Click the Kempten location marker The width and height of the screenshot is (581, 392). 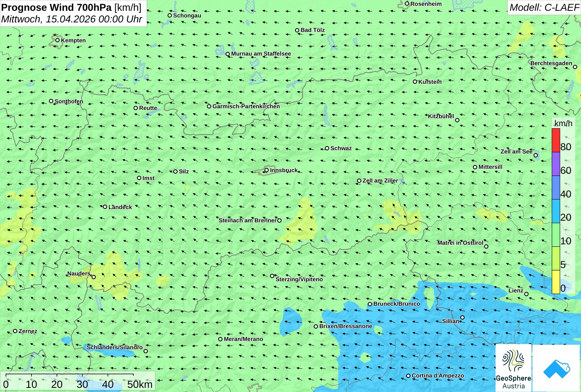pos(57,40)
